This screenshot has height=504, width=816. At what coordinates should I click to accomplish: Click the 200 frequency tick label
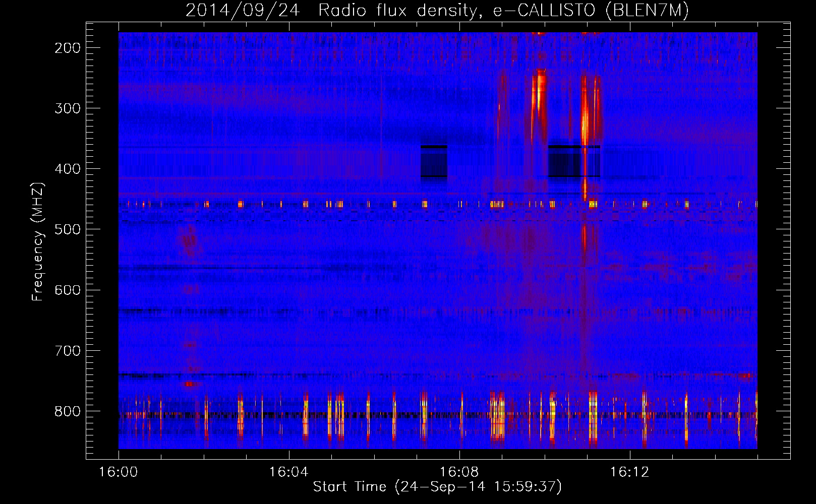68,48
